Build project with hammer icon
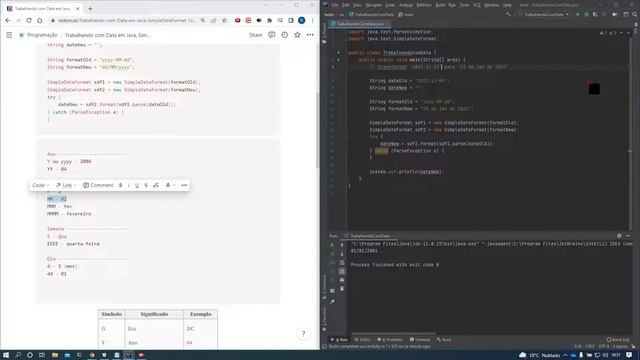The height and width of the screenshot is (360, 640). tap(508, 14)
